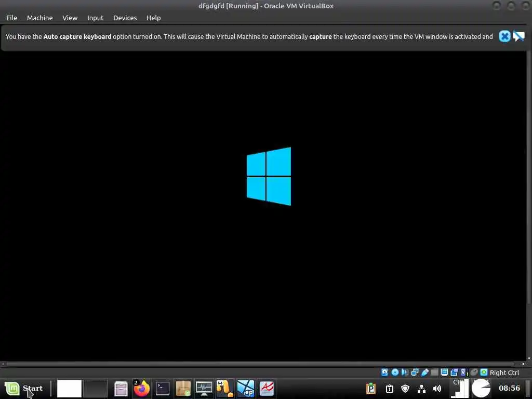532x399 pixels.
Task: Click the CPU usage graph applet
Action: (459, 389)
